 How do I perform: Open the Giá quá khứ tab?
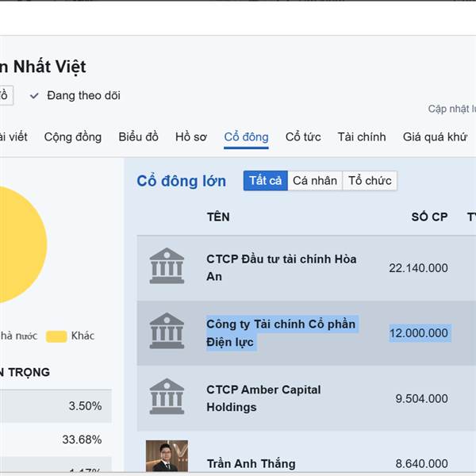point(435,137)
